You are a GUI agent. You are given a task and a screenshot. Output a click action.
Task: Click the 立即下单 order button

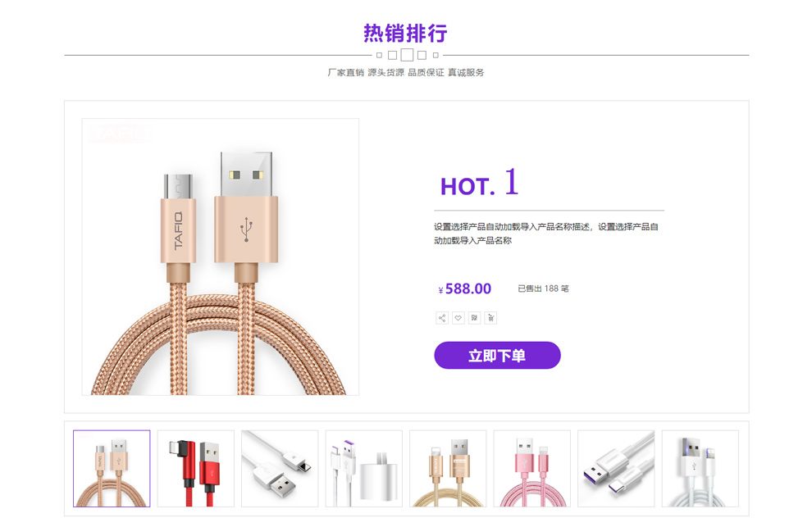pyautogui.click(x=497, y=355)
